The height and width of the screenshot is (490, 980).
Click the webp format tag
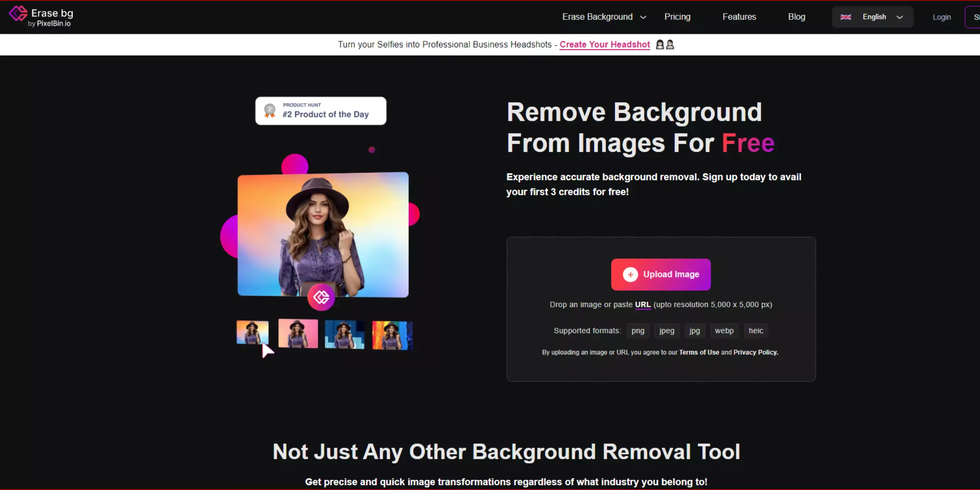(724, 331)
